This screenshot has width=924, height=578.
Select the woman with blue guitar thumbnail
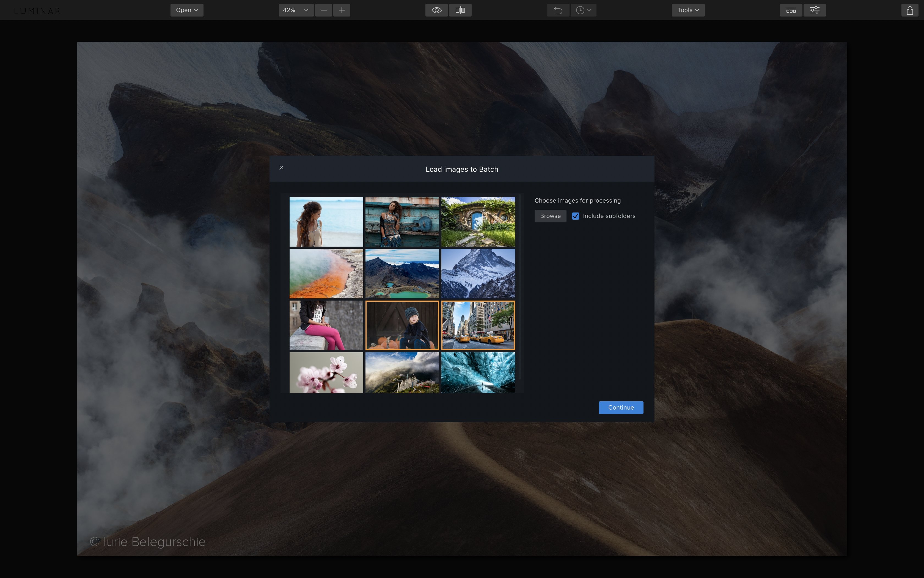point(402,222)
